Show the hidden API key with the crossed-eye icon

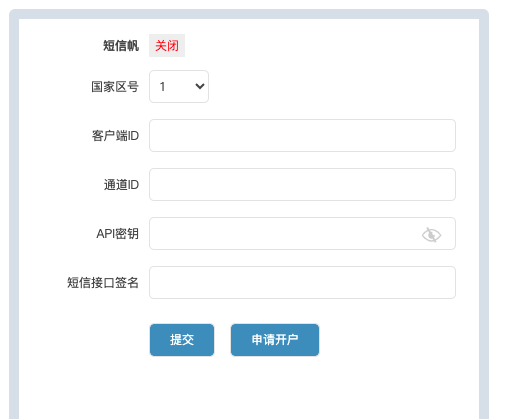(431, 235)
